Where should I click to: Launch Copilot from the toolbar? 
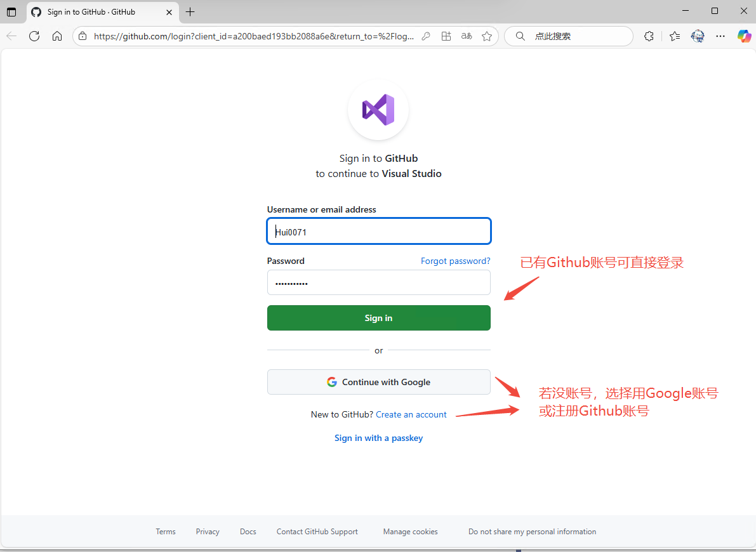pos(744,36)
